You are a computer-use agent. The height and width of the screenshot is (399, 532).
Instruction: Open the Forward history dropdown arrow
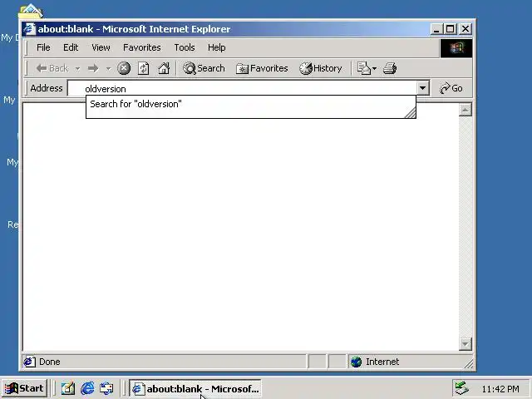tap(108, 68)
